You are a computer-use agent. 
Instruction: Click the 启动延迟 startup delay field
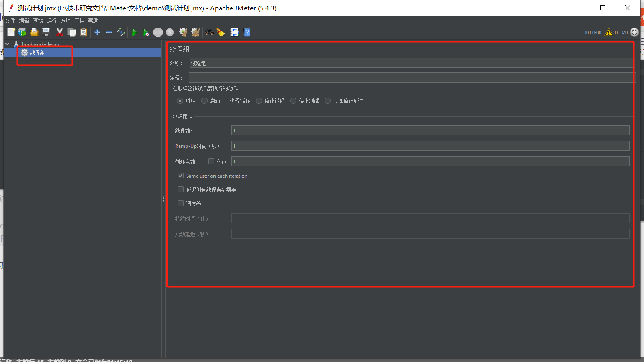pos(430,234)
